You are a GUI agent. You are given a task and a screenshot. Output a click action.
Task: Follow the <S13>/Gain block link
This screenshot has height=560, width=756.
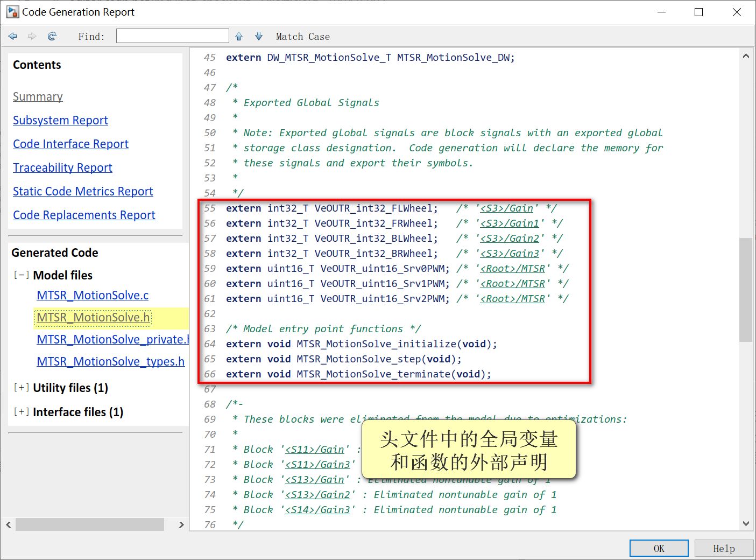[315, 480]
